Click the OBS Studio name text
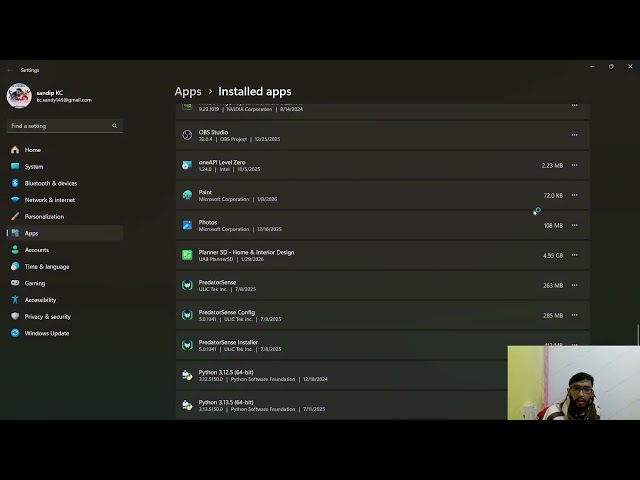Viewport: 640px width, 480px height. (213, 132)
